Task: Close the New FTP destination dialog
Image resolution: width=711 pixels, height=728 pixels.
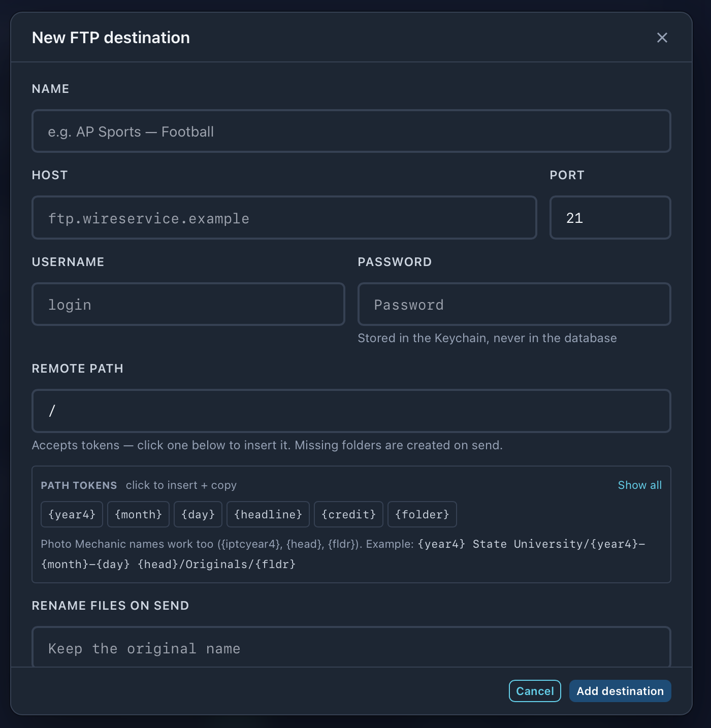Action: point(662,38)
